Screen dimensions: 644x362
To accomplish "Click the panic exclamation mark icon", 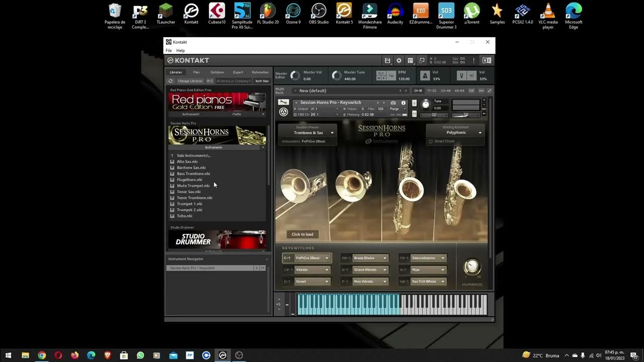I will tap(473, 60).
